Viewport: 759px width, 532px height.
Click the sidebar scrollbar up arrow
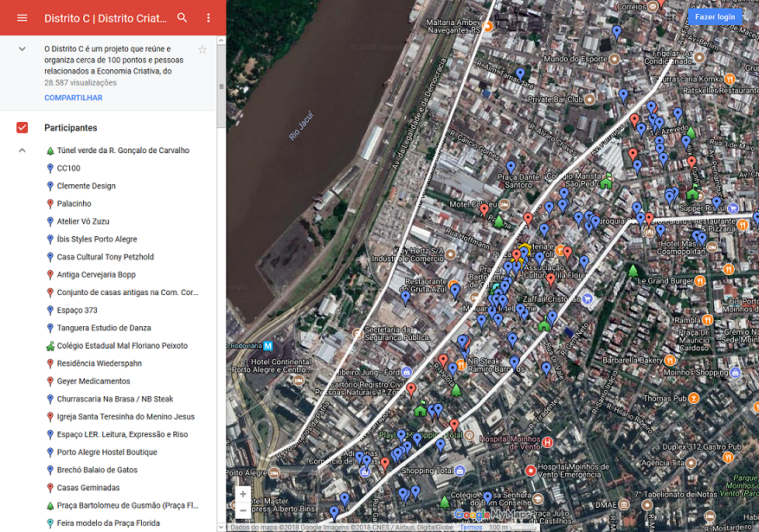point(222,41)
